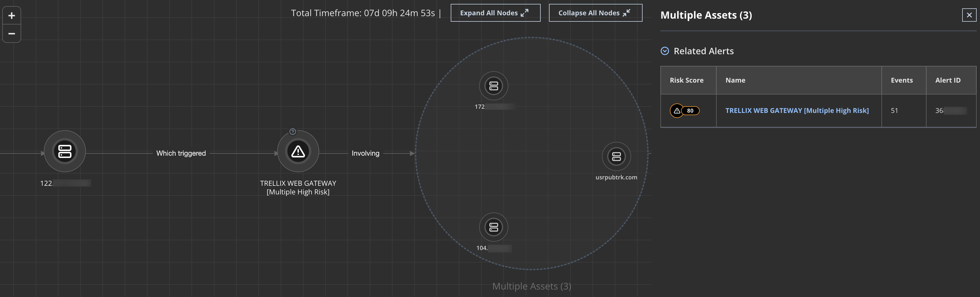This screenshot has height=297, width=980.
Task: Select the TRELLIX WEB GATEWAY alert node
Action: tap(298, 152)
